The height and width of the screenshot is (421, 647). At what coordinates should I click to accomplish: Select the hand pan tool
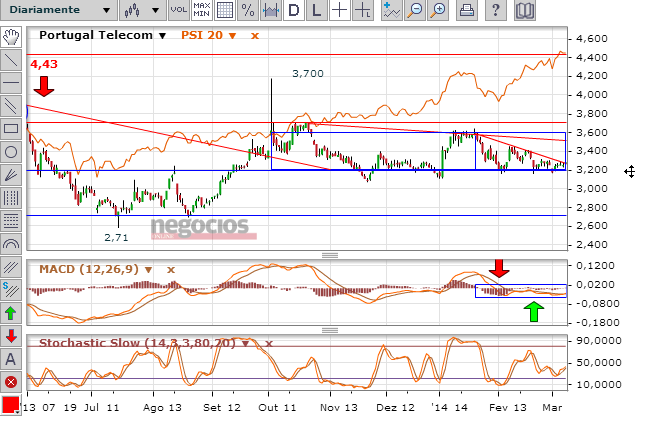pyautogui.click(x=11, y=37)
